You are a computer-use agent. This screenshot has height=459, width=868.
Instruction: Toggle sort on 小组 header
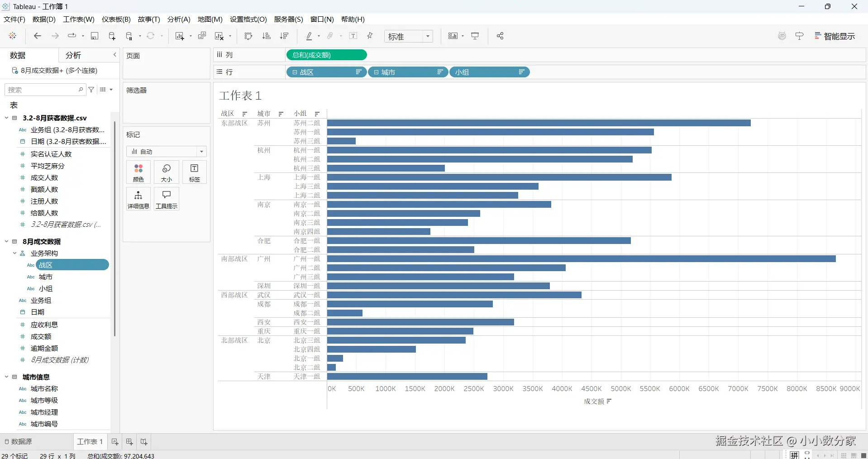(x=317, y=114)
